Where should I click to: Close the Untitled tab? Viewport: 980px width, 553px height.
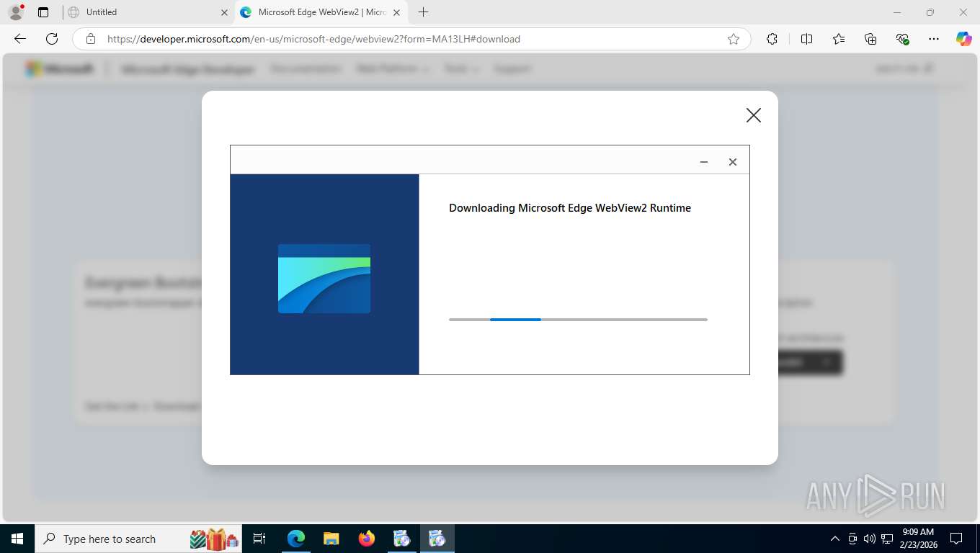[x=225, y=12]
